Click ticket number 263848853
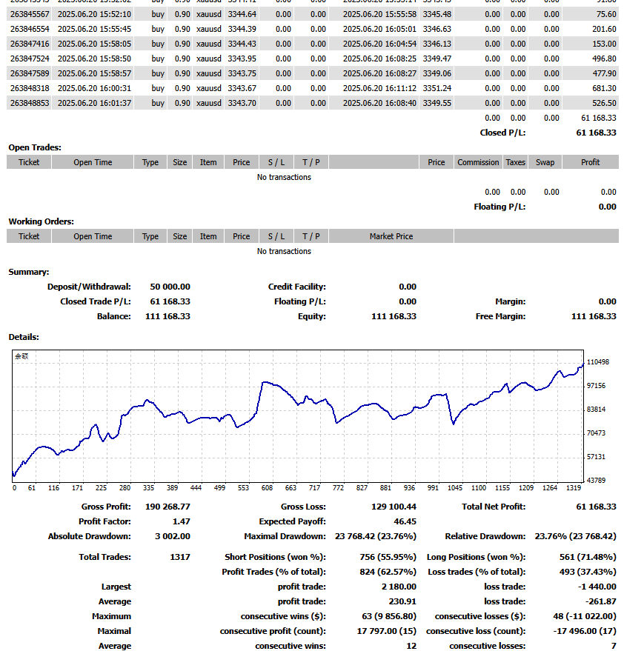 [x=30, y=103]
